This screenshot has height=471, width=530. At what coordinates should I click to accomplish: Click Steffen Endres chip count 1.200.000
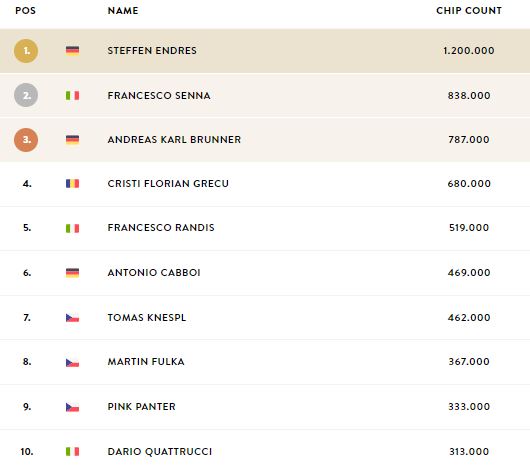(469, 51)
